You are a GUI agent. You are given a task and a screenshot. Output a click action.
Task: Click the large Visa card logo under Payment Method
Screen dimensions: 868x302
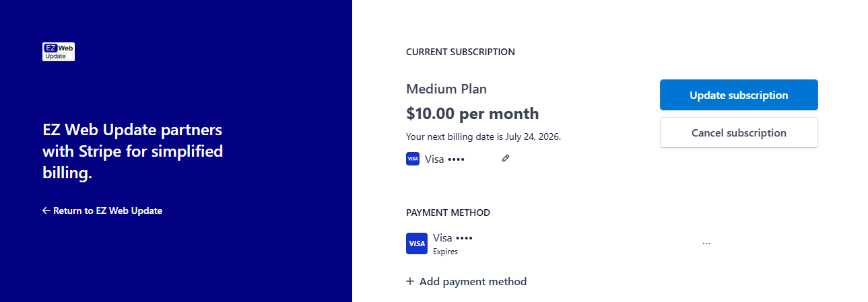(x=417, y=243)
